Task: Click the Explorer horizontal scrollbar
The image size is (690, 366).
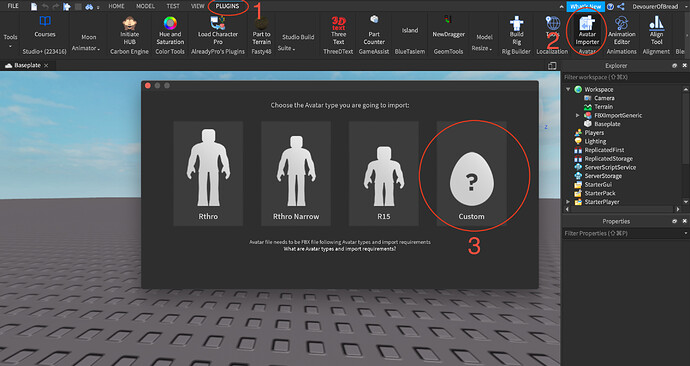Action: (x=623, y=209)
